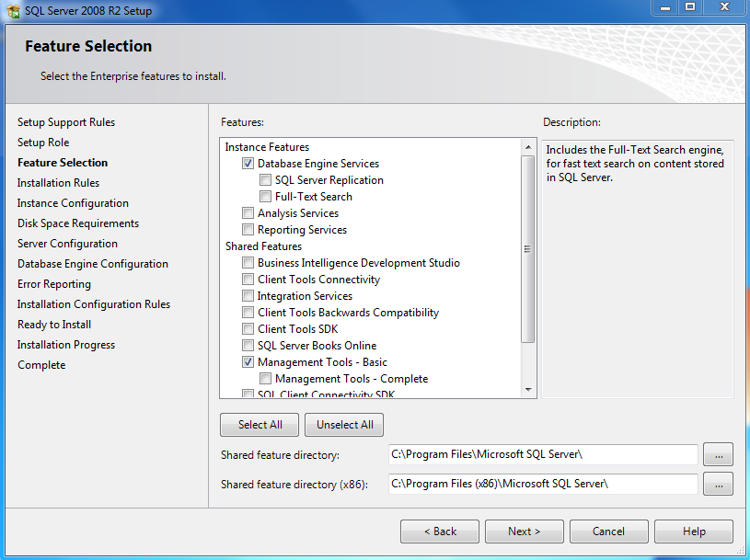750x560 pixels.
Task: Browse for the Shared feature directory
Action: point(718,454)
